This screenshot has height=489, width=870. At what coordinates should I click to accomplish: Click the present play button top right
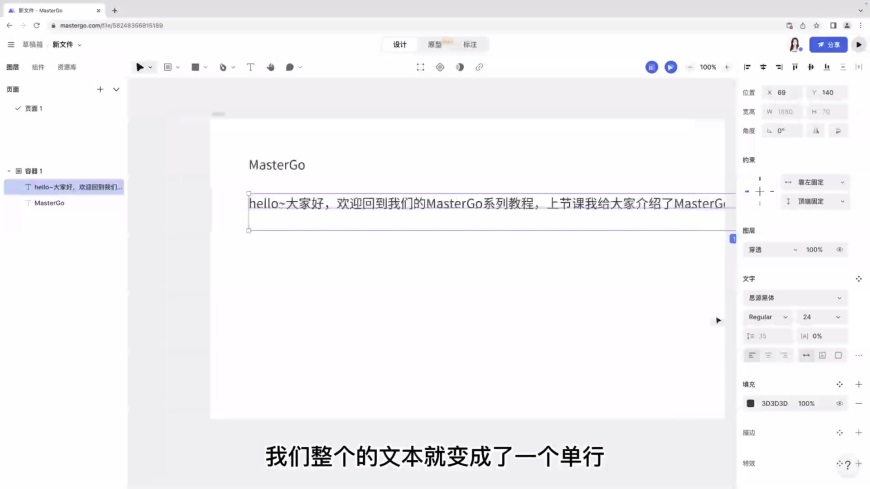[858, 44]
